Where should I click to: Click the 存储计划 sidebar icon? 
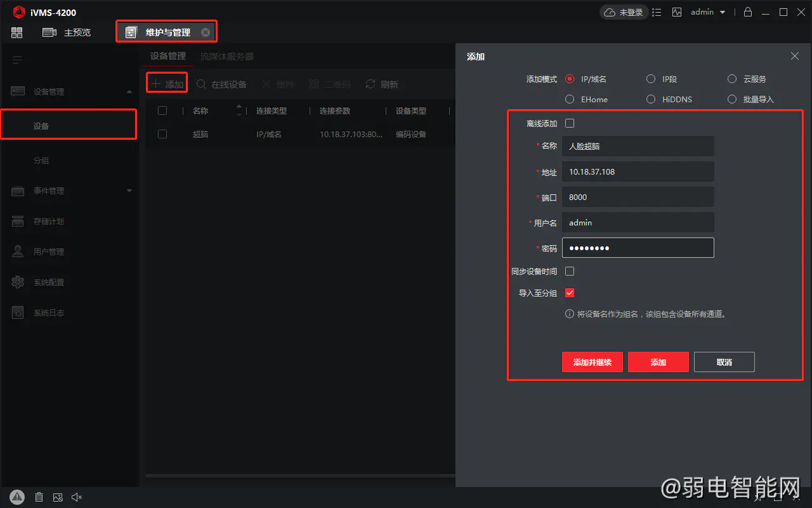[x=18, y=221]
